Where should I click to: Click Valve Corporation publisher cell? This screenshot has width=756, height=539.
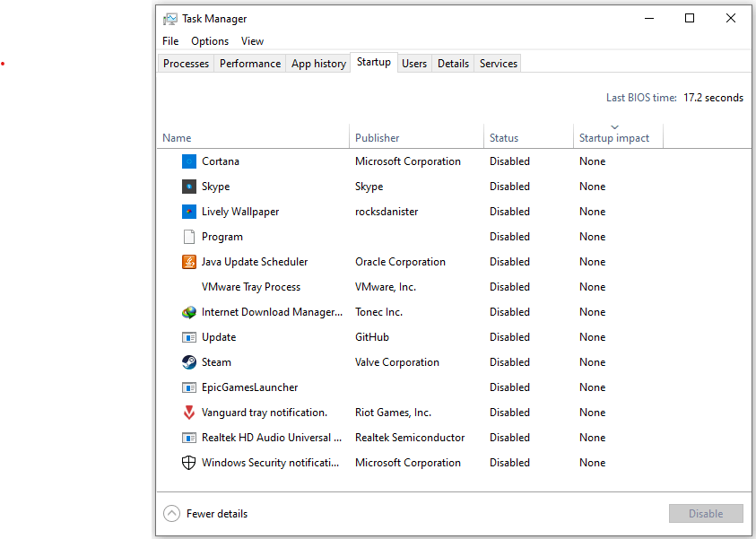pos(397,362)
